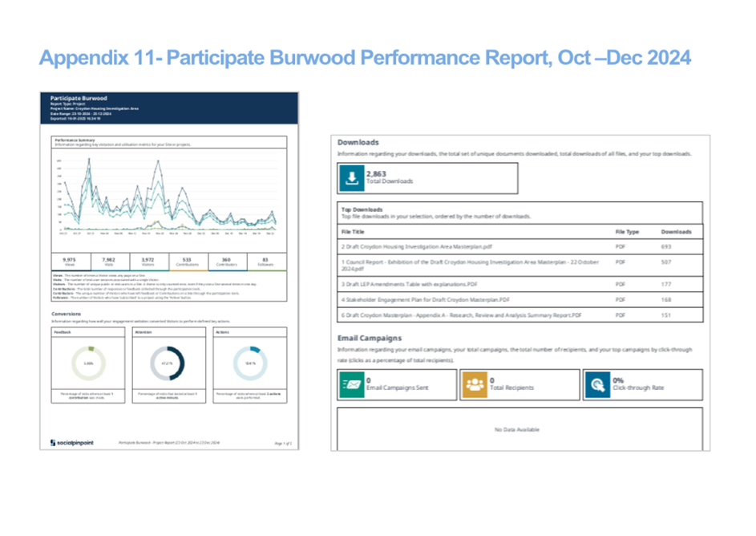Screen dimensions: 756x536
Task: Click the Top Downloads table heading
Action: point(362,209)
